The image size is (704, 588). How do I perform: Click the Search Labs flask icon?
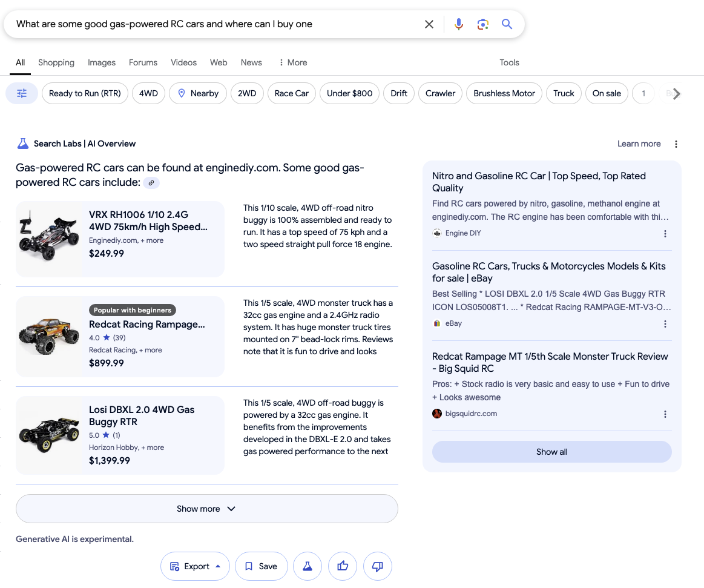22,143
